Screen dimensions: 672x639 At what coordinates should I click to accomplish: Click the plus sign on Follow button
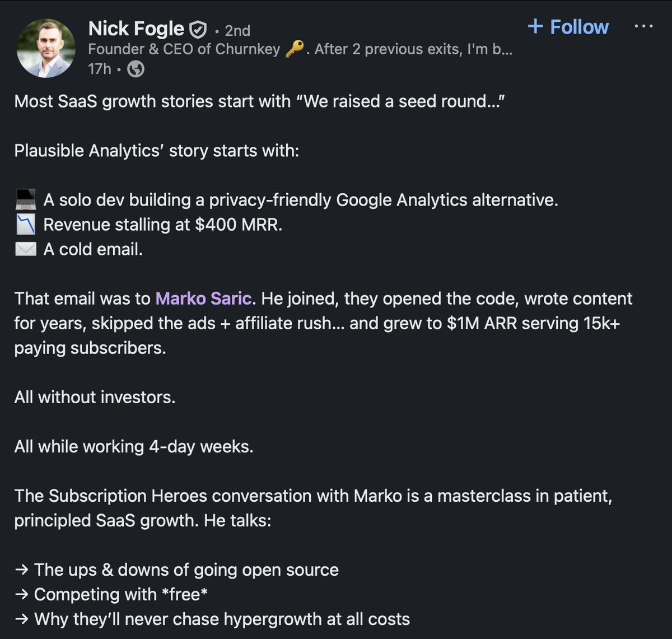point(535,26)
